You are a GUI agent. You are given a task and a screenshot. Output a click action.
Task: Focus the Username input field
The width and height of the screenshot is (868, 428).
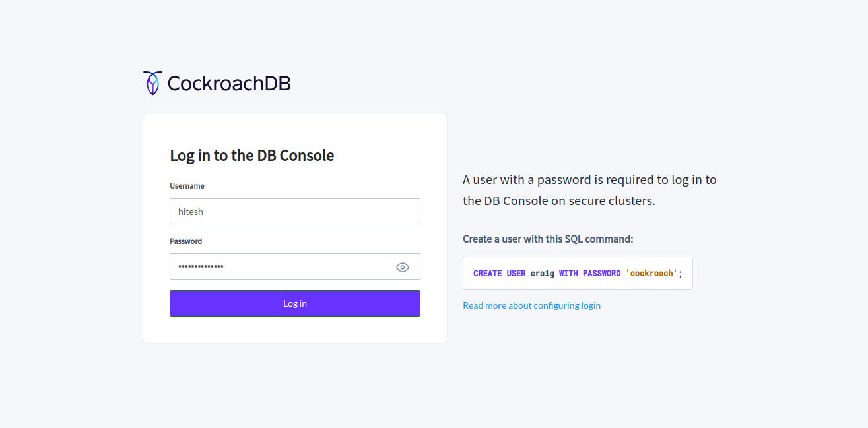click(x=294, y=211)
